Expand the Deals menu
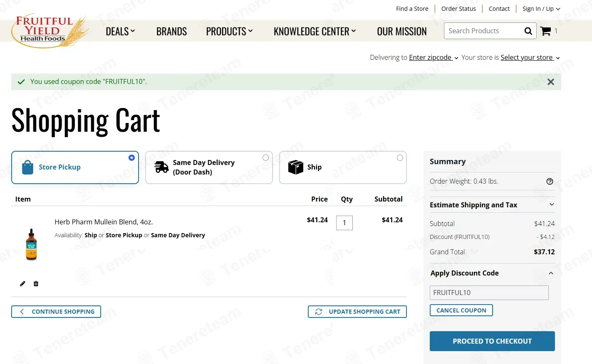The image size is (592, 364). tap(121, 31)
